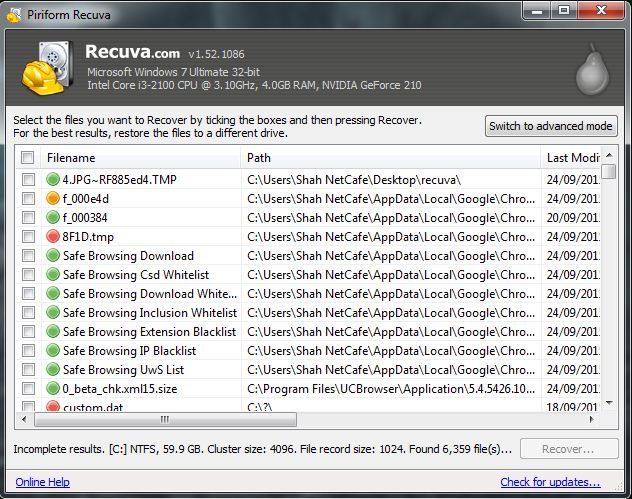
Task: Tick the checkbox for Safe Browsing Inclusion Whitelist
Action: click(28, 312)
